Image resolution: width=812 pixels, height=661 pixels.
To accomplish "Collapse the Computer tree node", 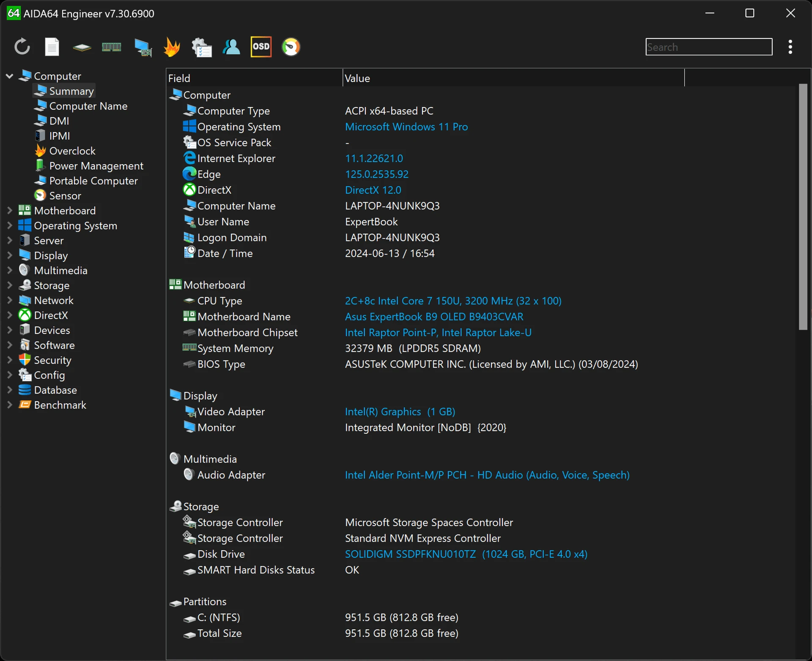I will (9, 76).
